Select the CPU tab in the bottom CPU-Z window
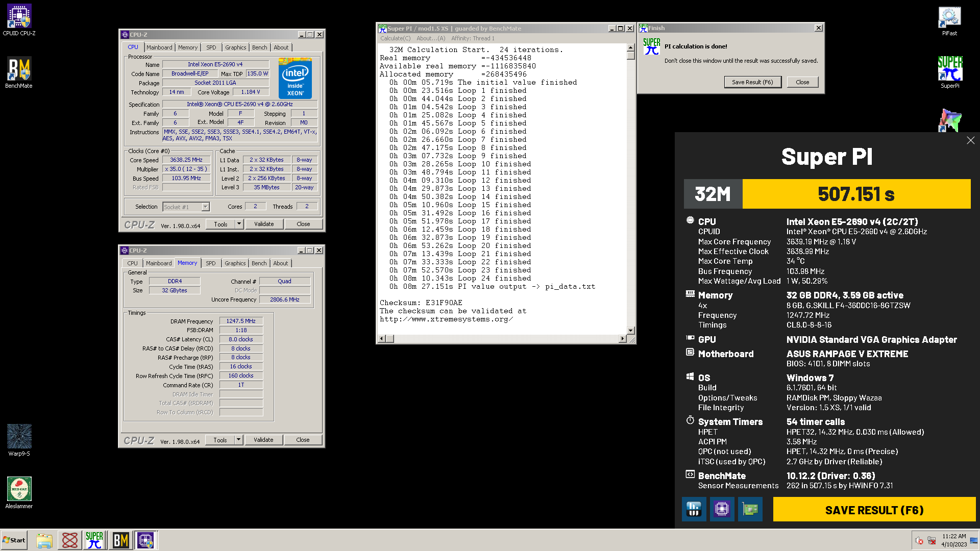Image resolution: width=980 pixels, height=551 pixels. [132, 263]
